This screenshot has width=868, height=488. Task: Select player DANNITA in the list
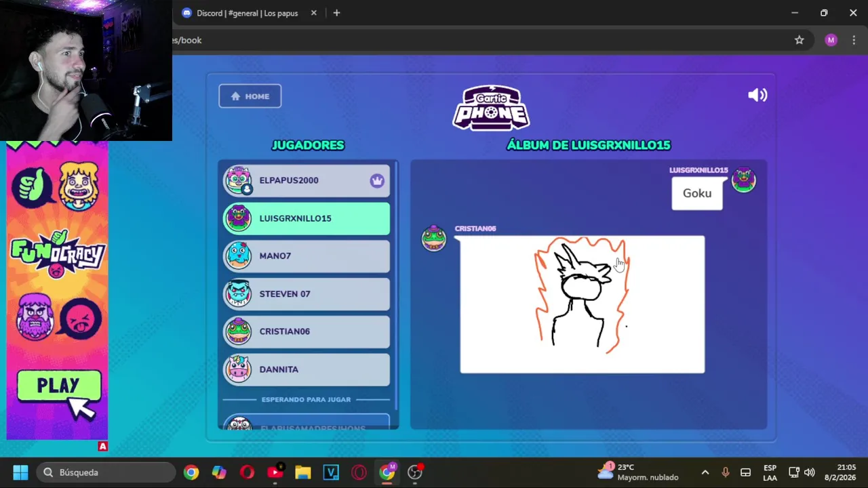(x=307, y=369)
